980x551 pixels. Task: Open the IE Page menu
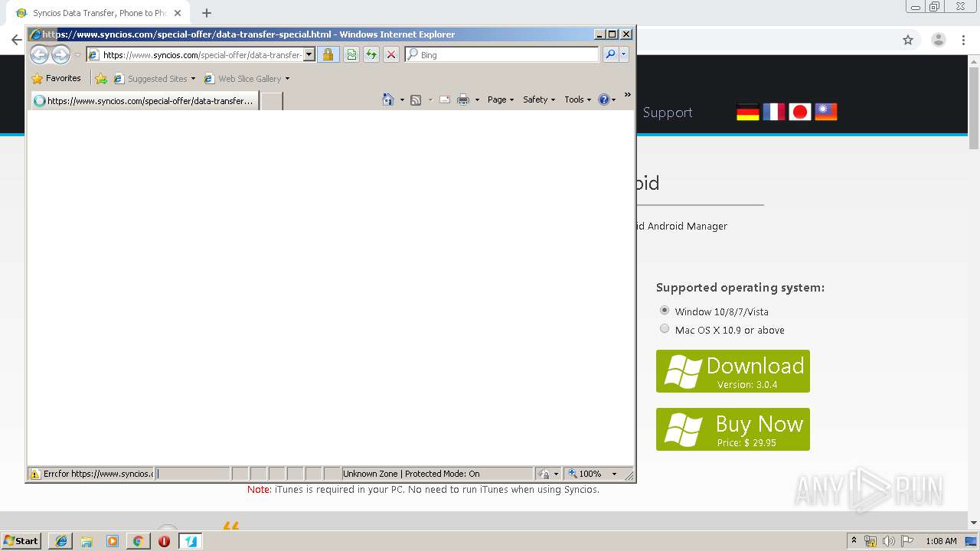[501, 99]
